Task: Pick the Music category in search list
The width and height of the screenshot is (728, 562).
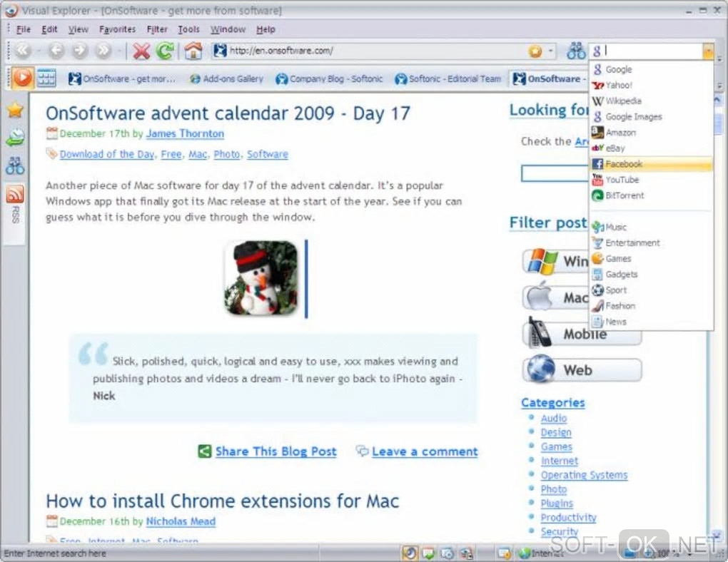Action: [651, 227]
